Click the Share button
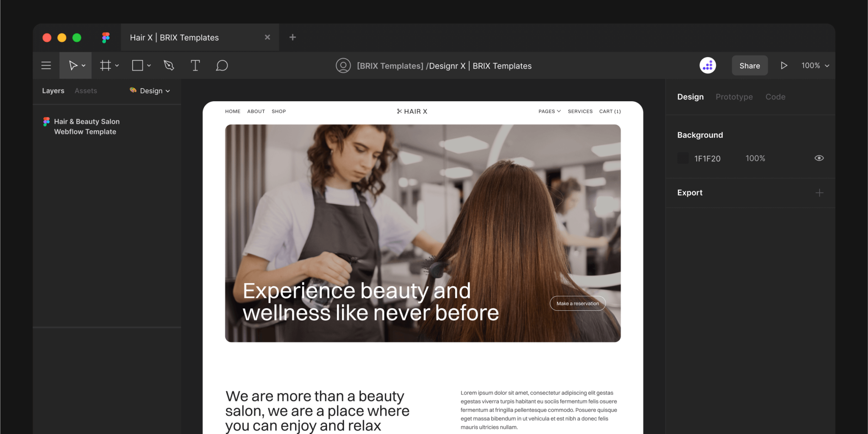 749,65
